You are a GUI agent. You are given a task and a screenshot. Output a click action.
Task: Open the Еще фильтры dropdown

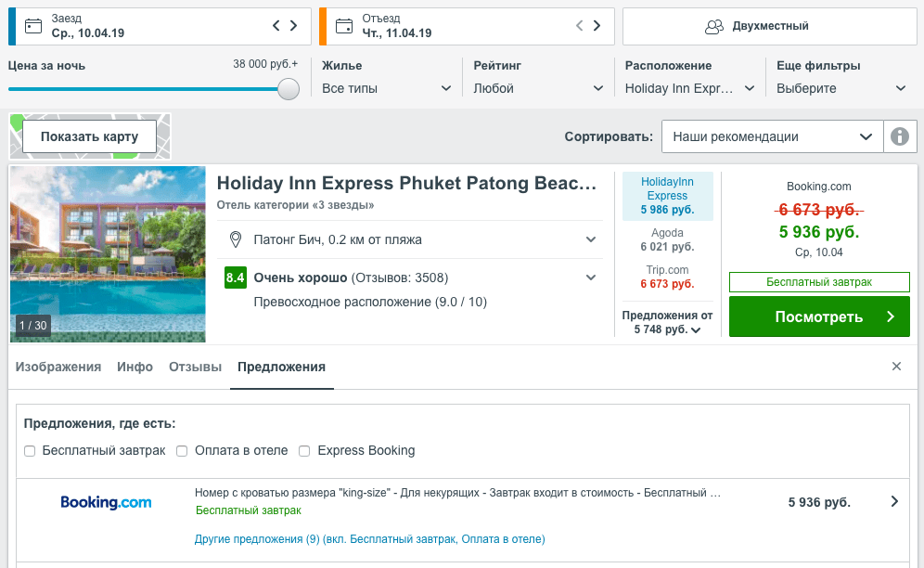coord(841,88)
